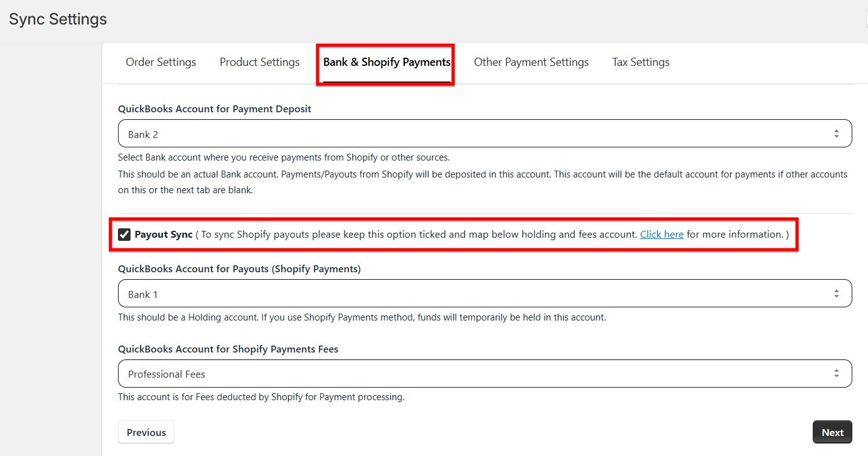Click the arrows icon in the Professional Fees field
The image size is (868, 456).
click(x=836, y=373)
